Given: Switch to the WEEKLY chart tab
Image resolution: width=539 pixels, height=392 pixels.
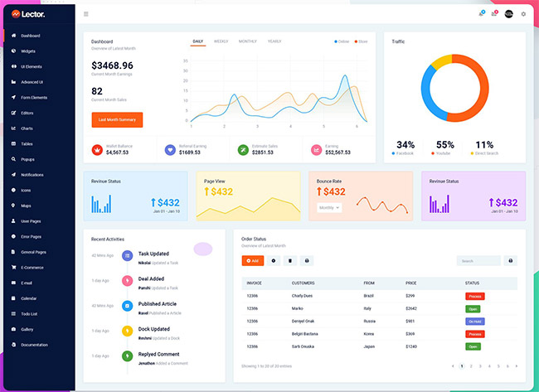Looking at the screenshot, I should point(221,41).
